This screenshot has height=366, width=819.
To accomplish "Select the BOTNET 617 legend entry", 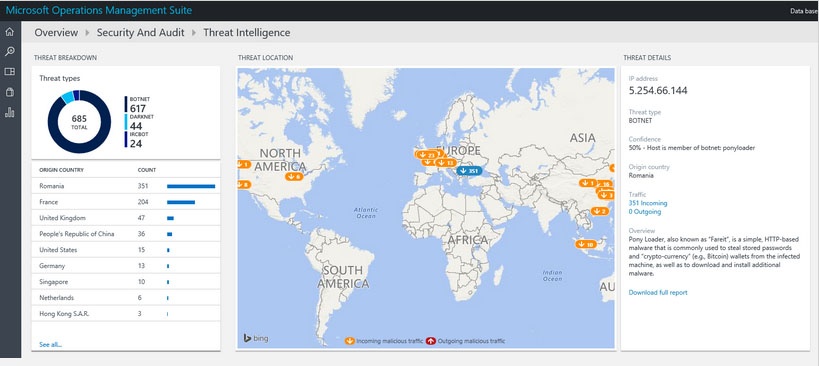I will tap(137, 104).
